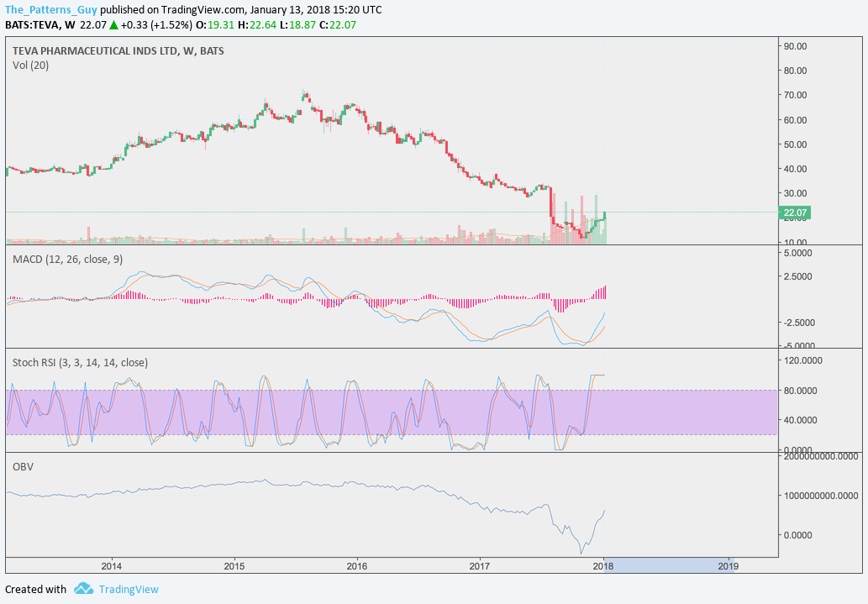868x604 pixels.
Task: Click the 2019 time axis label
Action: pos(728,566)
